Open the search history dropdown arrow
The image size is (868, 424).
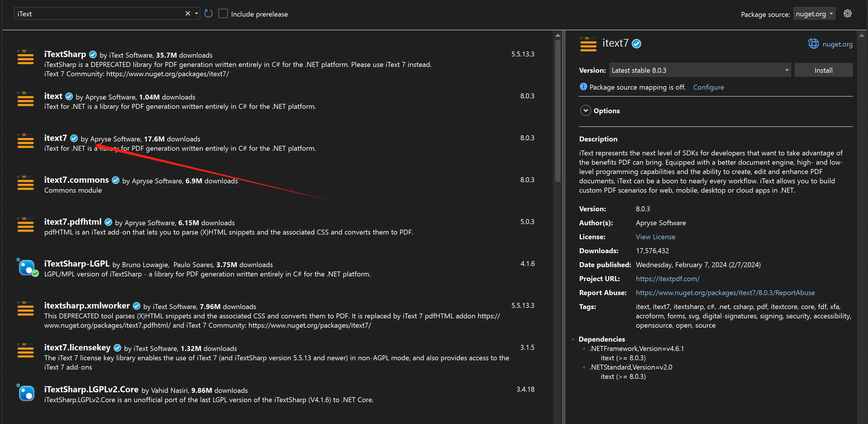pos(197,13)
